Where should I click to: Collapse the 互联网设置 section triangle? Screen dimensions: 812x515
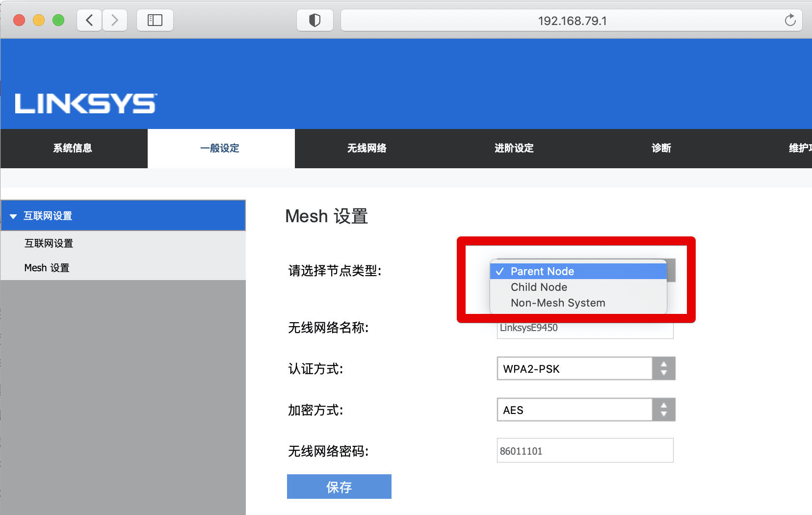tap(14, 215)
